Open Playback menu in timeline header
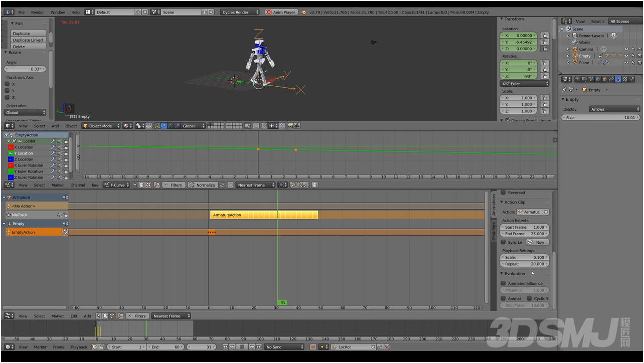The height and width of the screenshot is (363, 644). click(x=79, y=347)
